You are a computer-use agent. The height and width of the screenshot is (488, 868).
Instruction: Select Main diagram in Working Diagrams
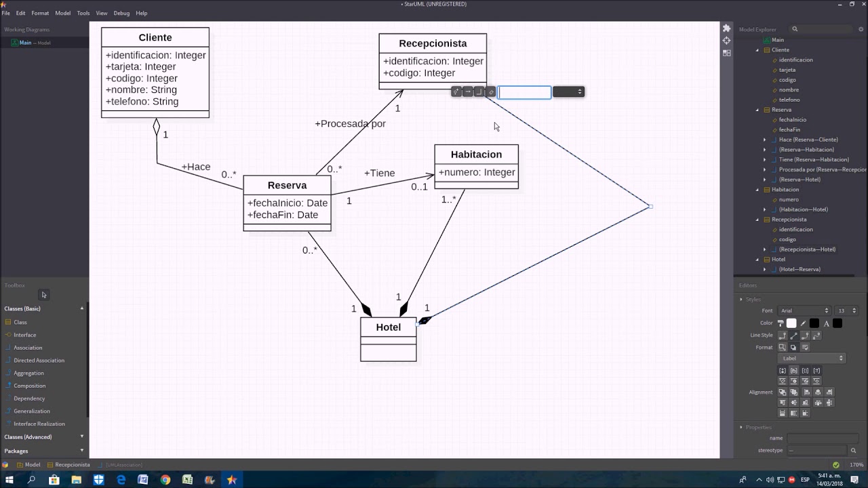[25, 43]
